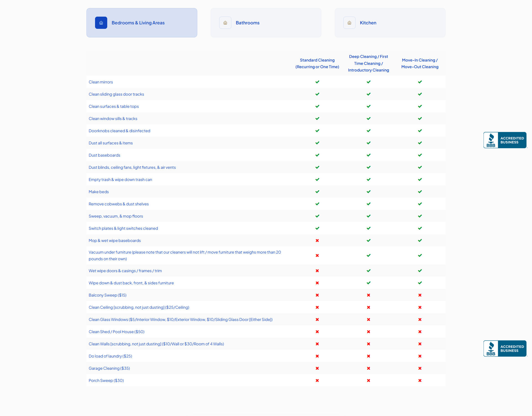532x416 pixels.
Task: Click Standard Cleaning column header
Action: point(317,63)
